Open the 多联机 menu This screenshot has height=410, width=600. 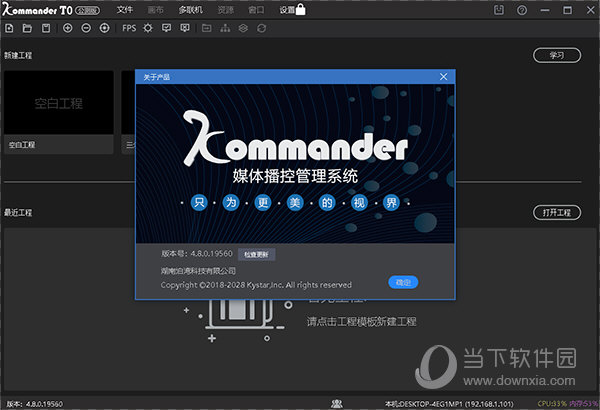point(191,10)
